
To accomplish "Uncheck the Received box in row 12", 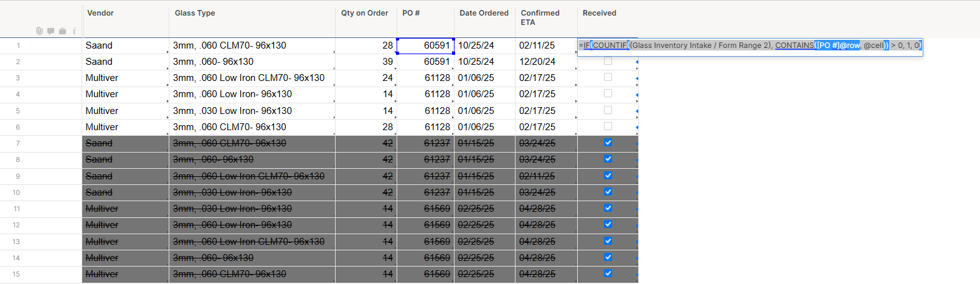I will click(x=608, y=224).
